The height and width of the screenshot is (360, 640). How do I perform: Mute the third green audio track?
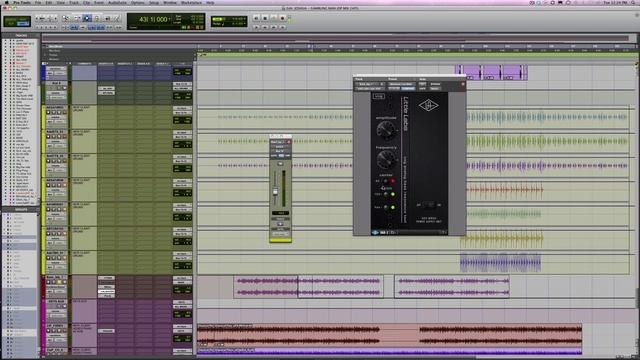pyautogui.click(x=64, y=161)
